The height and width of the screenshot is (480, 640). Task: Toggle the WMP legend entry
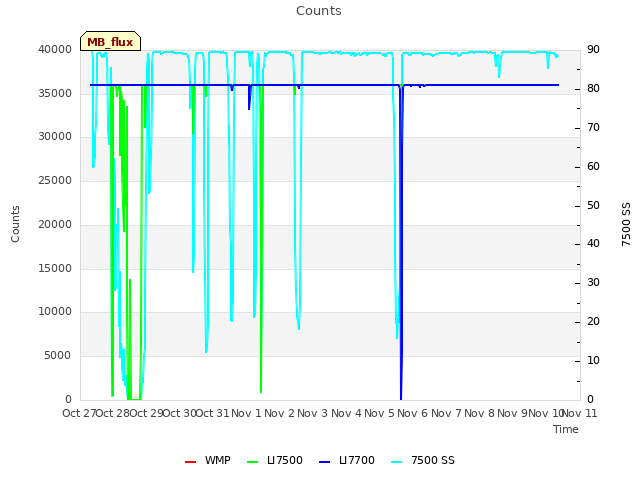point(207,460)
